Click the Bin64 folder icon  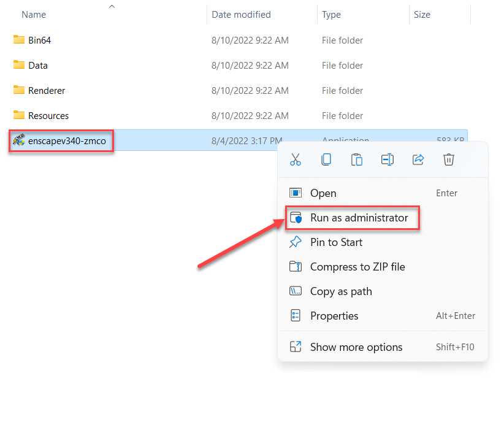19,40
